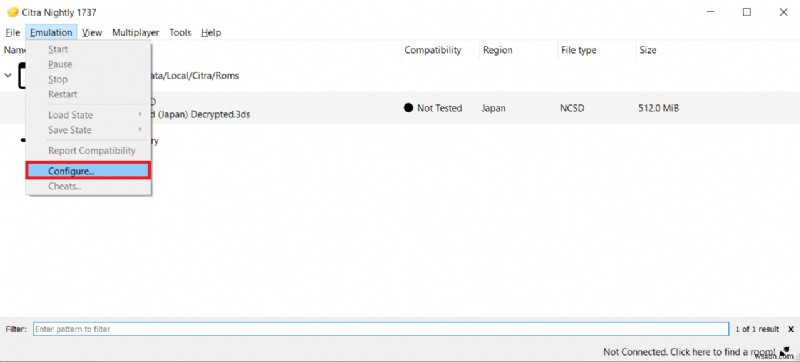Image resolution: width=800 pixels, height=362 pixels.
Task: Select the Start menu entry
Action: (88, 49)
